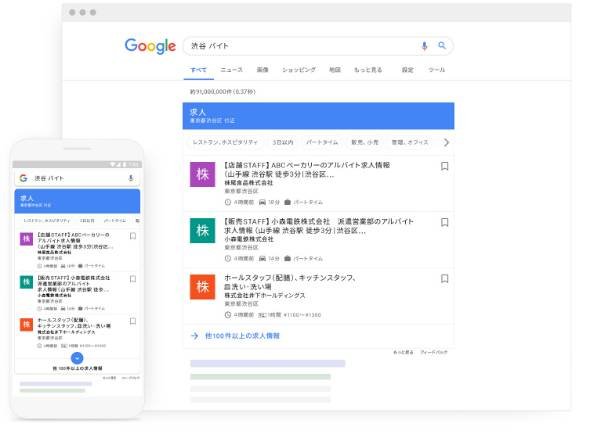This screenshot has width=590, height=434.
Task: Click the green 株 icon on the phone
Action: pyautogui.click(x=26, y=282)
